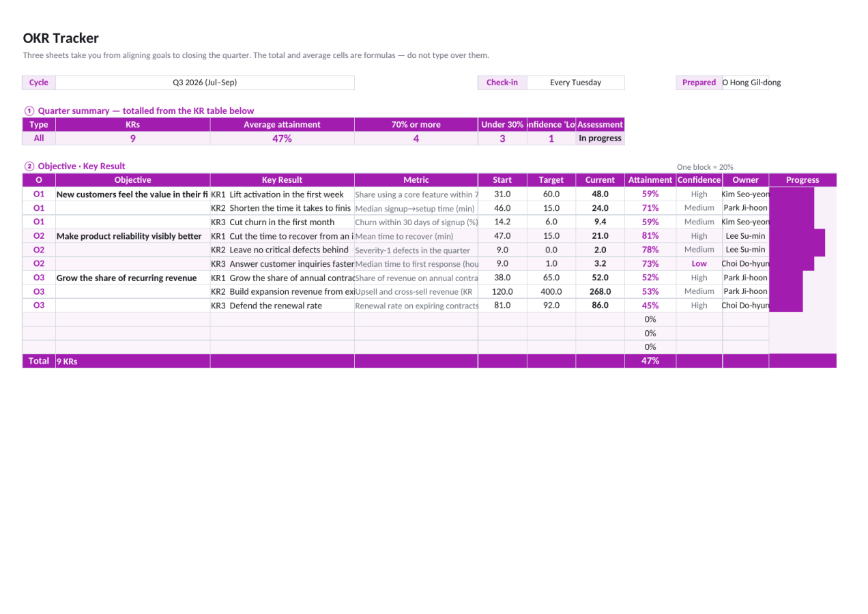Select the 'Severity-1 defects in the quarter' metric

pyautogui.click(x=416, y=250)
